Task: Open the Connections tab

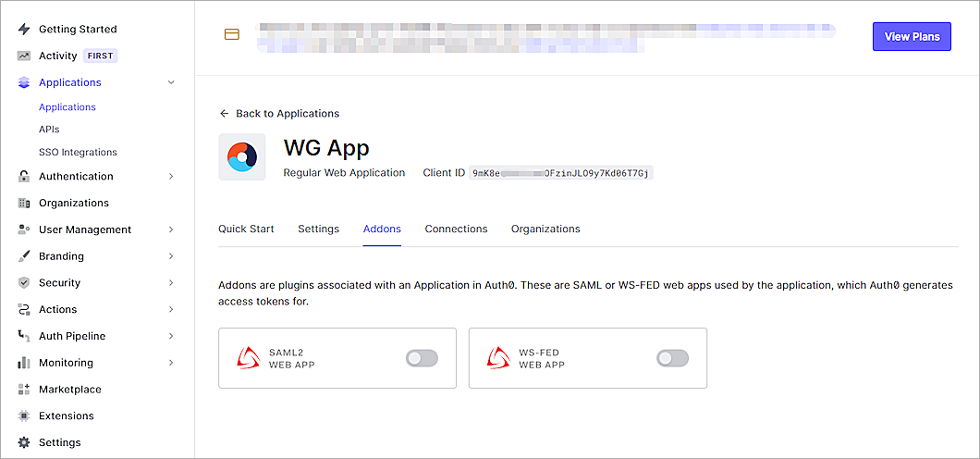Action: pos(456,229)
